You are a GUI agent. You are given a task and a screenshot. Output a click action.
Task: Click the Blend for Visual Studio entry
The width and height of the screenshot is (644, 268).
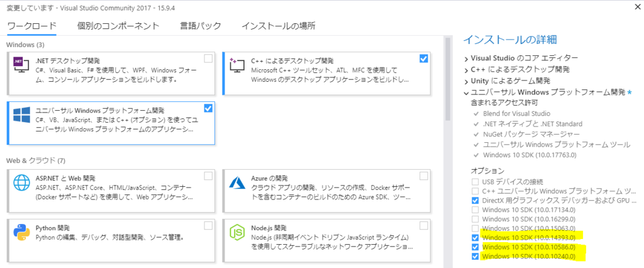pos(517,113)
